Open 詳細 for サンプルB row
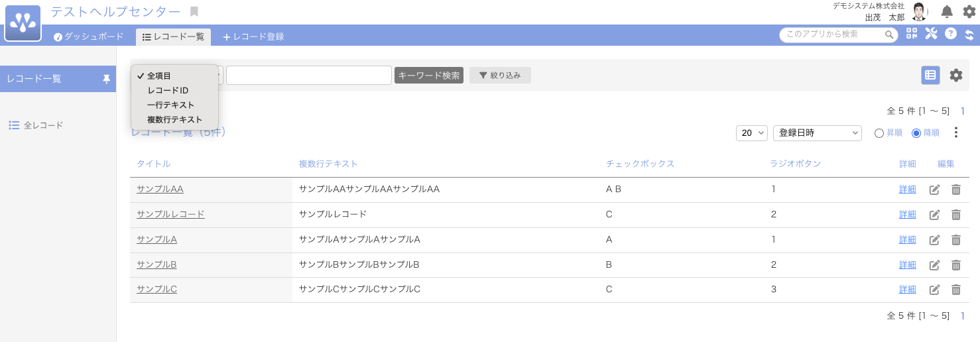Image resolution: width=980 pixels, height=342 pixels. point(907,265)
